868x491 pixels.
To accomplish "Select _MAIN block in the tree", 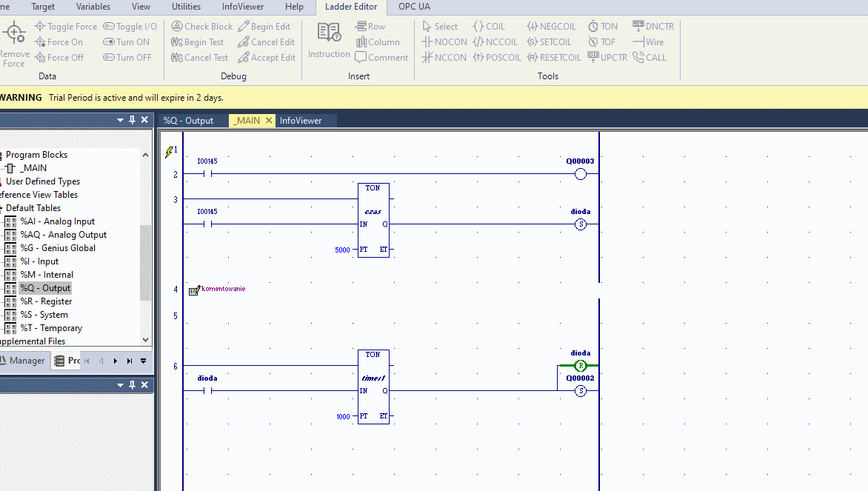I will (33, 168).
